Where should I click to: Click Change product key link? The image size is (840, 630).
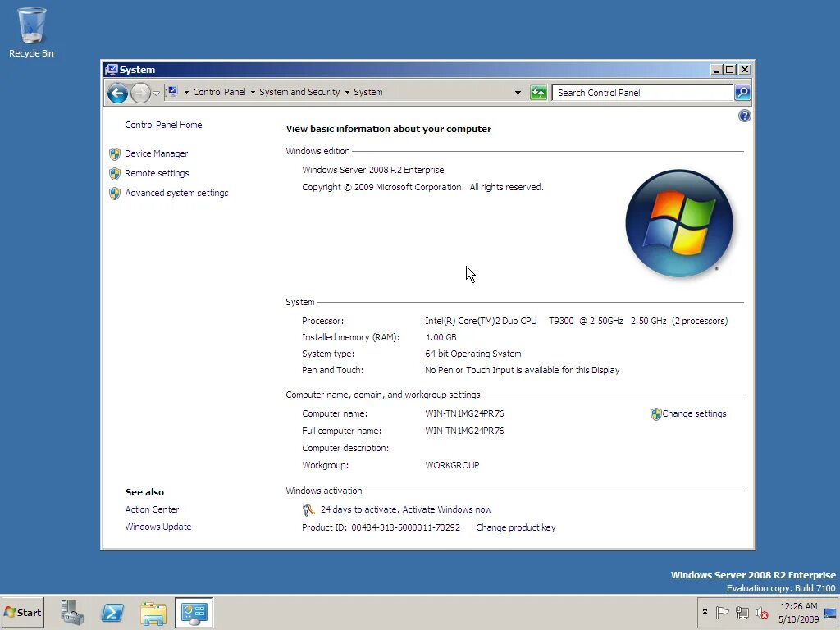pyautogui.click(x=515, y=527)
